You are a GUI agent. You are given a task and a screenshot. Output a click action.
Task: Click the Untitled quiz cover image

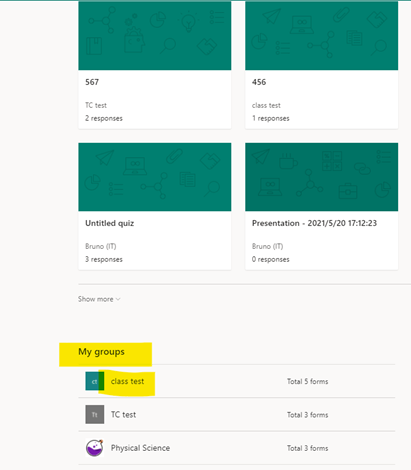155,177
